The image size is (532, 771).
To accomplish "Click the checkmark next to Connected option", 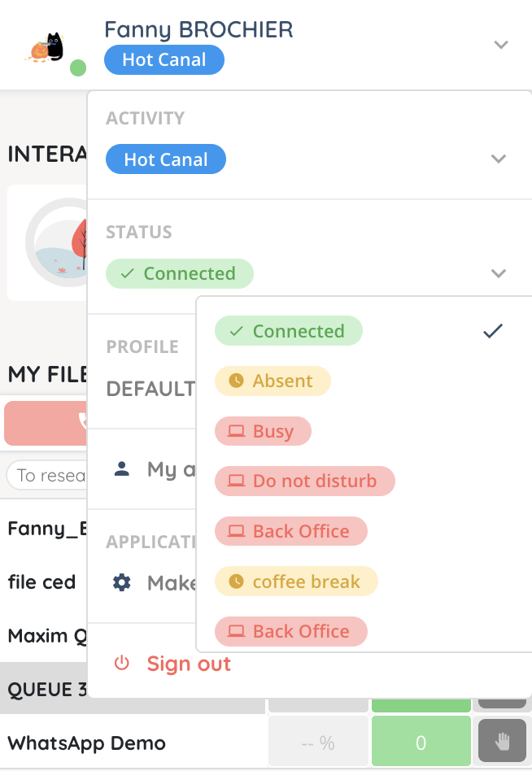I will pyautogui.click(x=493, y=331).
